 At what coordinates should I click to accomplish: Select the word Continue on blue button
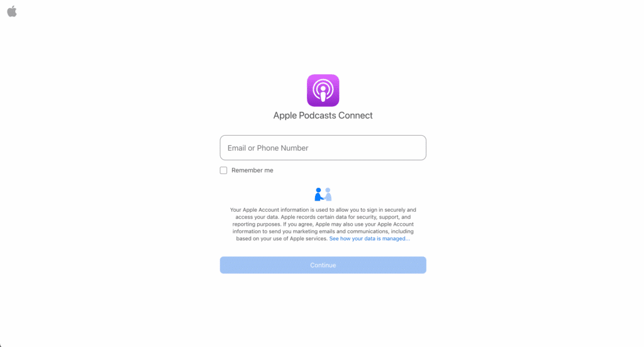323,265
